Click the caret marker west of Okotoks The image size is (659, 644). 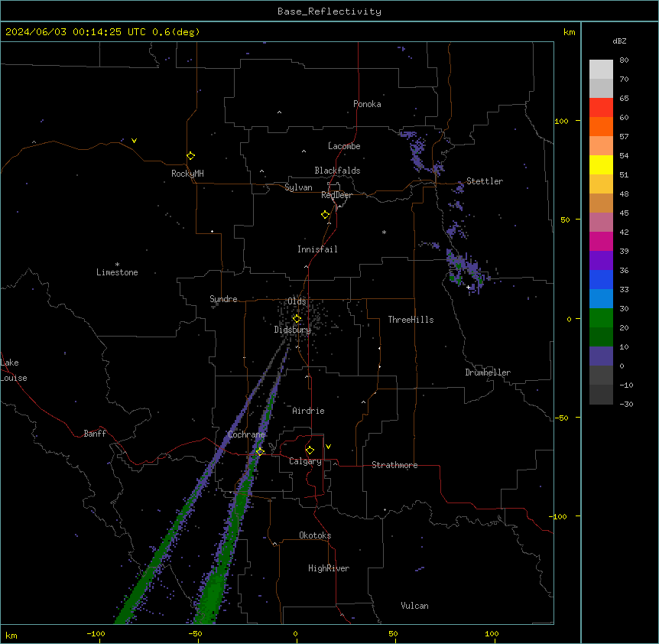pos(274,544)
